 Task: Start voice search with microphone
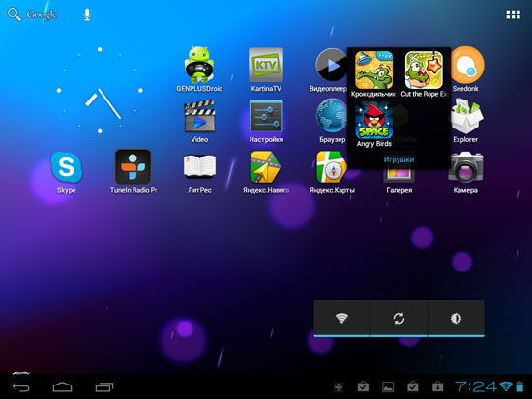pos(87,14)
